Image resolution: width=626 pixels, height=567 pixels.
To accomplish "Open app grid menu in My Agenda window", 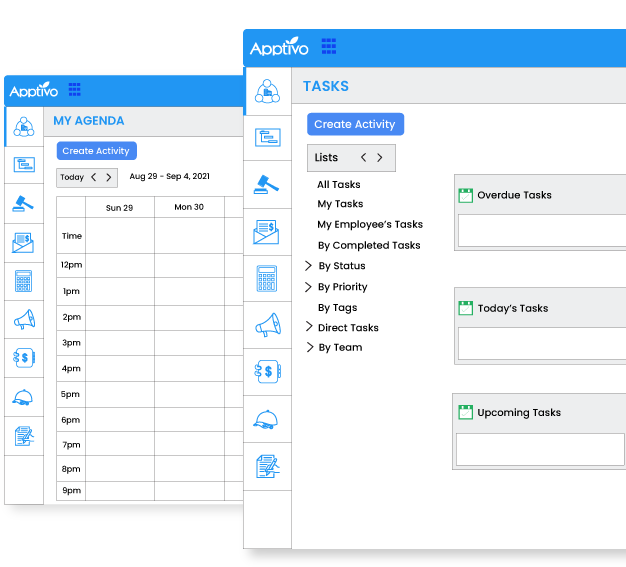I will pos(75,89).
